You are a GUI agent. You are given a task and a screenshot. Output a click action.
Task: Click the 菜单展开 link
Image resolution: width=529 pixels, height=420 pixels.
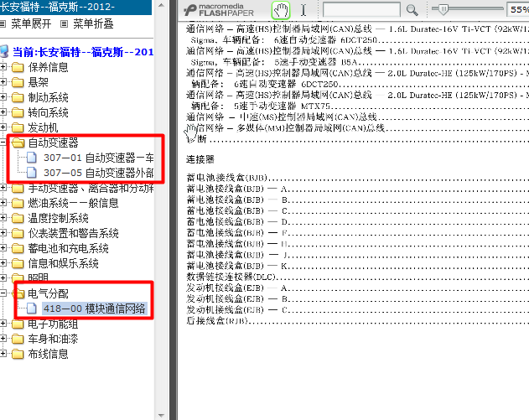point(31,24)
